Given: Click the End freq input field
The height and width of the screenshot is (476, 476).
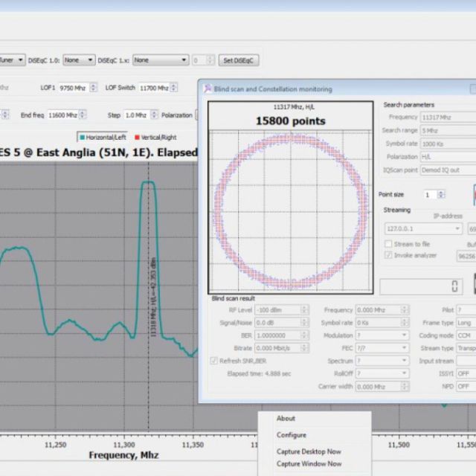Looking at the screenshot, I should tap(61, 115).
